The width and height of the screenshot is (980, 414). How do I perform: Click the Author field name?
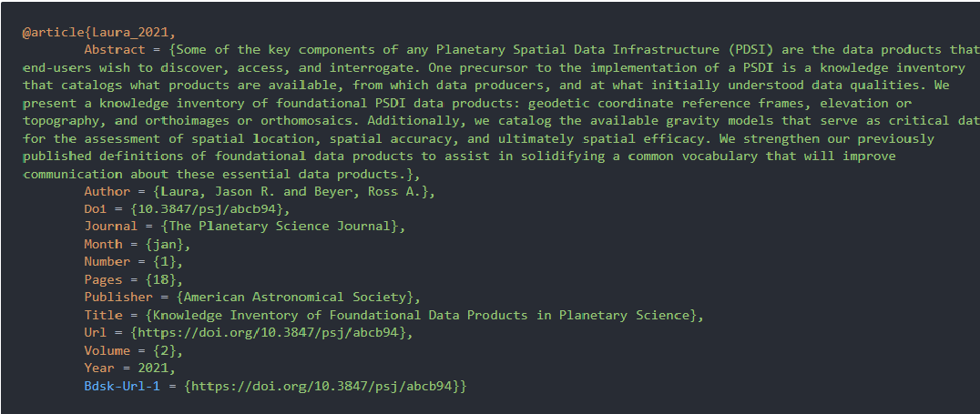point(107,191)
